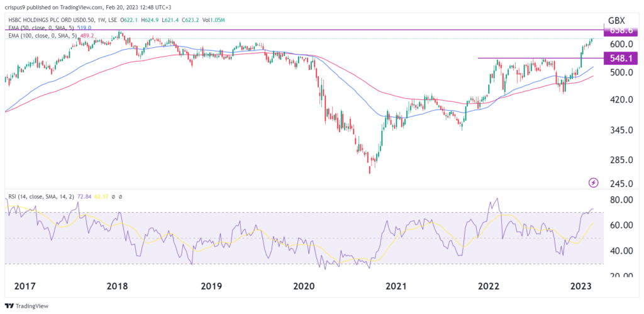Click the purple lightning bolt icon
Screen dimensions: 644x314
pos(594,182)
